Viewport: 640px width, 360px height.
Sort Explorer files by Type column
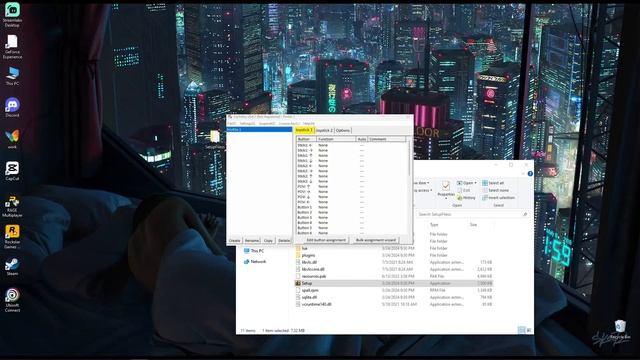434,225
